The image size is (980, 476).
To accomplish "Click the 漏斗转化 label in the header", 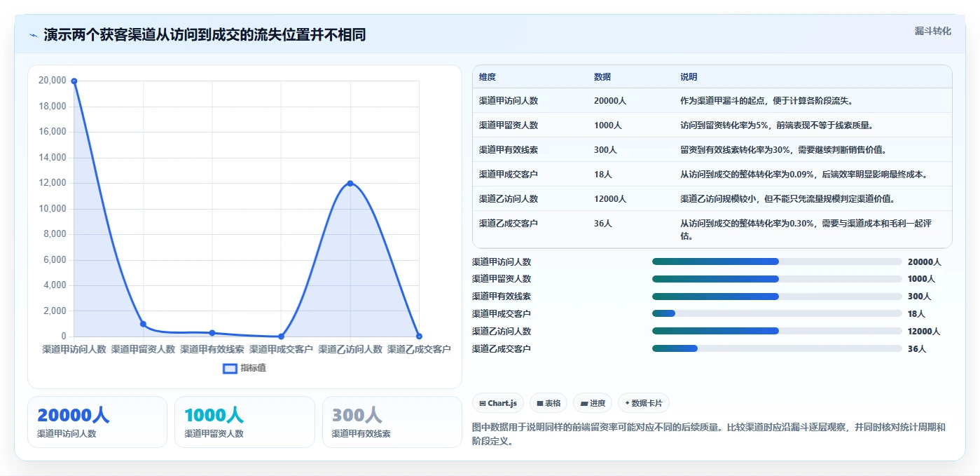I will pyautogui.click(x=933, y=32).
